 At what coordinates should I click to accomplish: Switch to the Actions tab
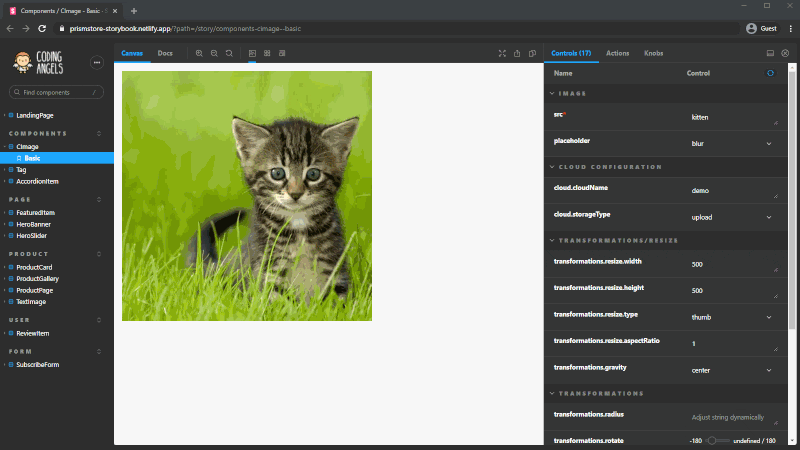617,52
